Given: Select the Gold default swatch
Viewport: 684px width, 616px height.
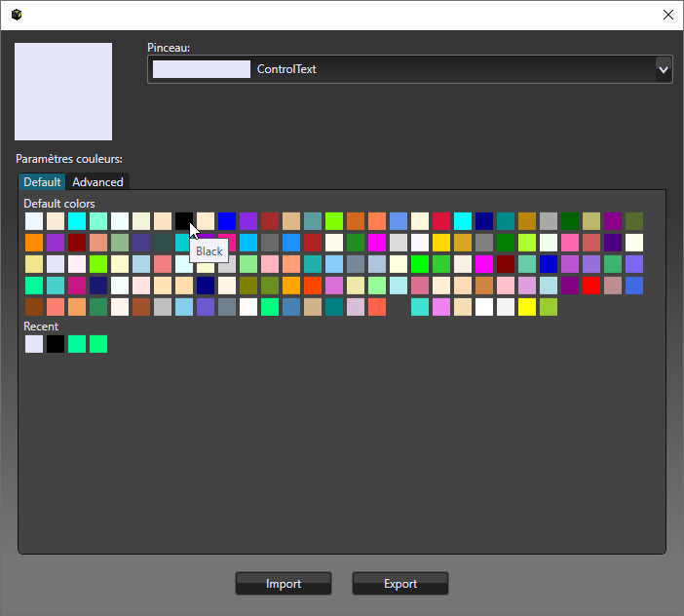Looking at the screenshot, I should point(441,243).
